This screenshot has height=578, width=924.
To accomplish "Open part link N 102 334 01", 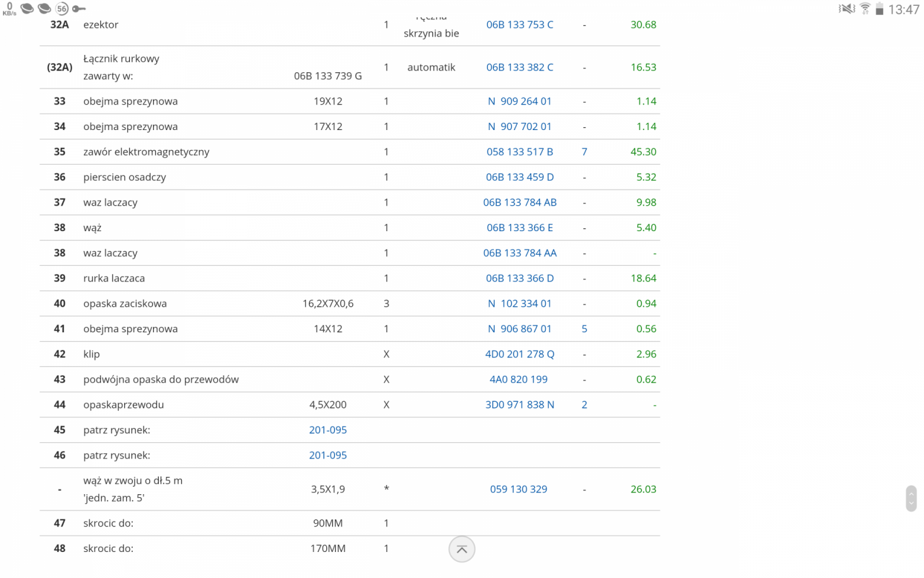I will pos(520,304).
